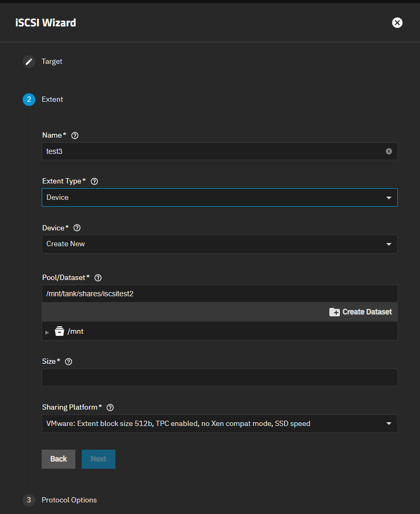Close the iSCSI Wizard panel
This screenshot has width=420, height=514.
[397, 23]
